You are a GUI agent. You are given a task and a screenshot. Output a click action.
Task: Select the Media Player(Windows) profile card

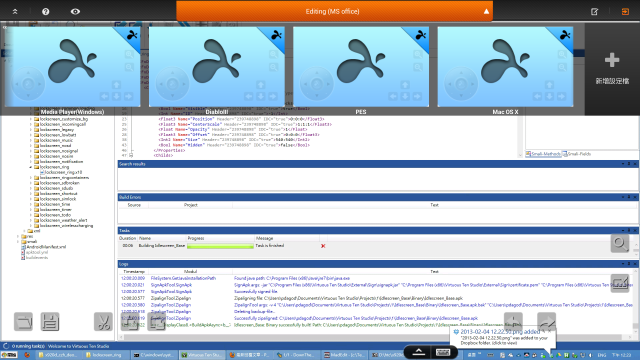pos(72,67)
